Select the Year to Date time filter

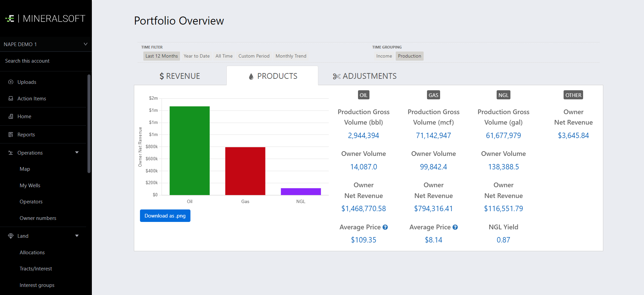click(196, 56)
